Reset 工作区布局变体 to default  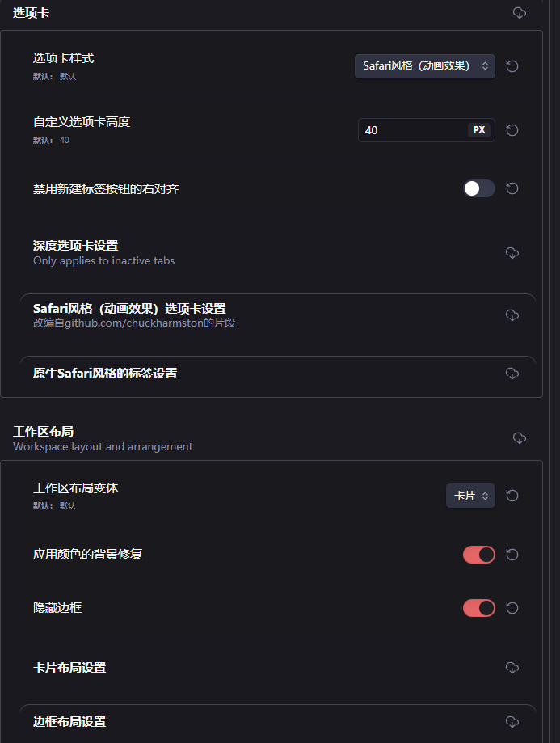(x=512, y=496)
